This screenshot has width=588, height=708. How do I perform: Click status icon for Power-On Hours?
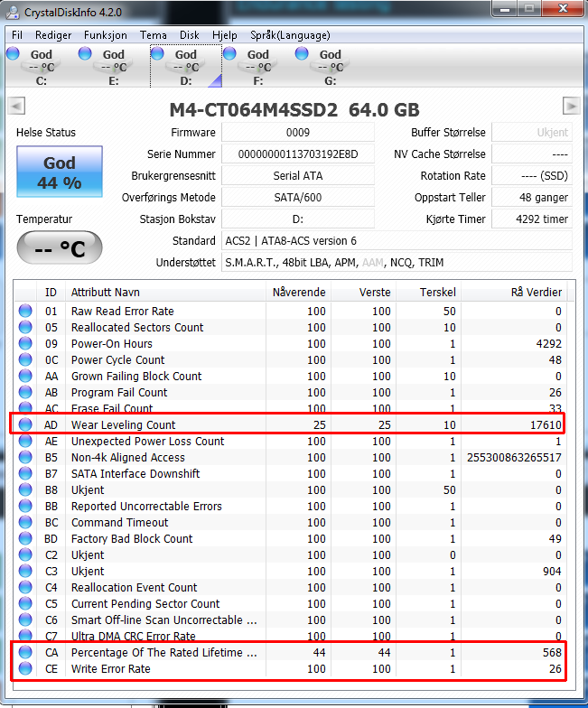tap(25, 343)
